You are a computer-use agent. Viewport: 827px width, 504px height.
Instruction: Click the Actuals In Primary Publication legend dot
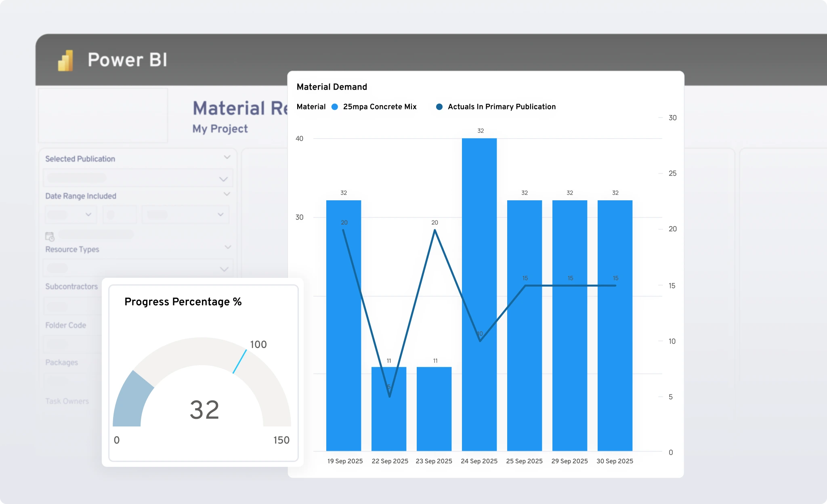439,107
